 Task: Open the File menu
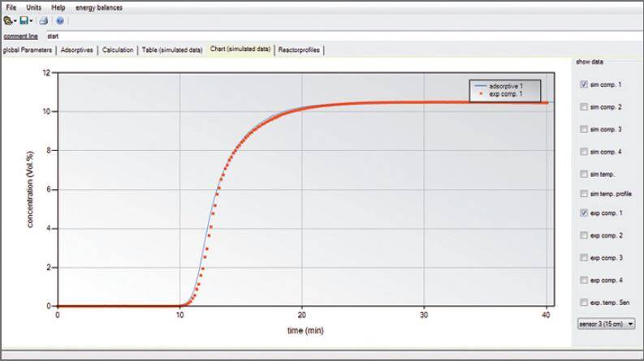pos(11,7)
